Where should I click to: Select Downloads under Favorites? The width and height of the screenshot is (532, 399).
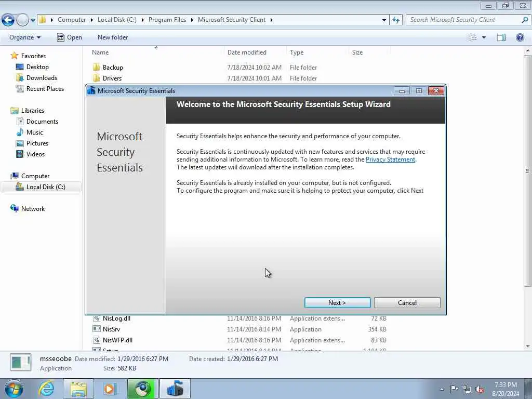click(x=42, y=78)
